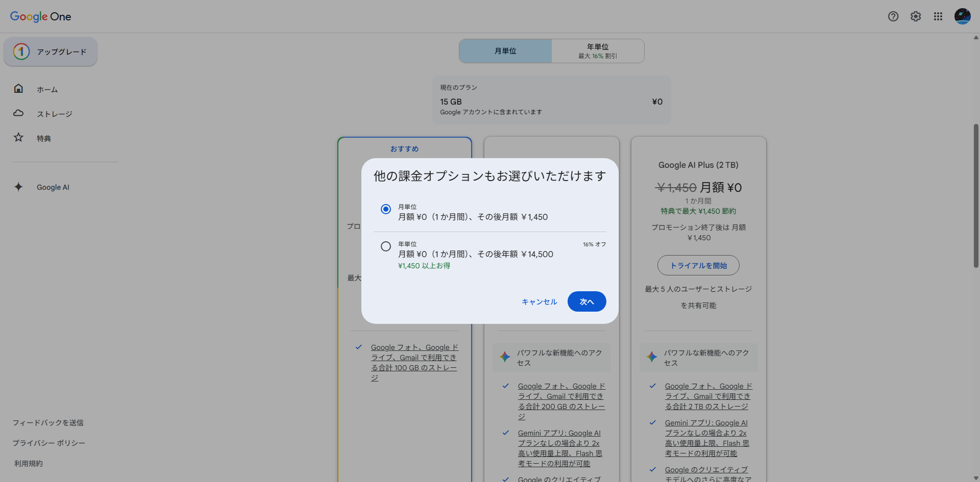Click Gemini sparkle icon in the middle plan card
This screenshot has width=980, height=482.
click(505, 357)
